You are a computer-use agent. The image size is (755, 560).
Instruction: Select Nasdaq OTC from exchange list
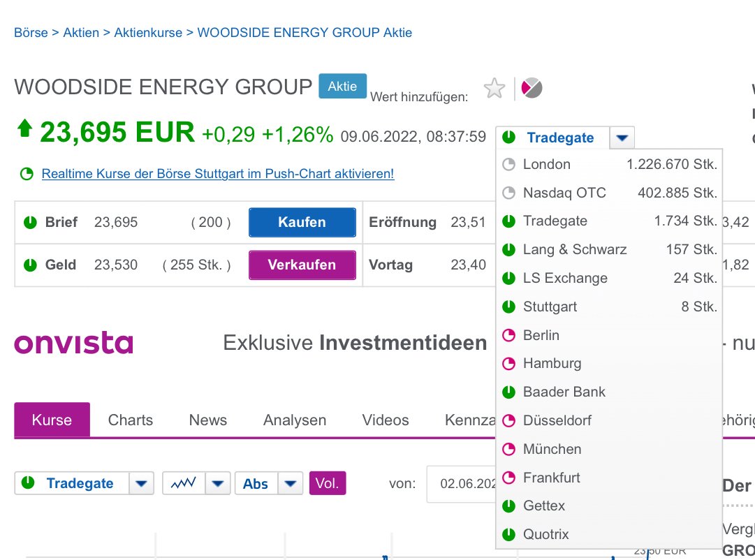(609, 193)
